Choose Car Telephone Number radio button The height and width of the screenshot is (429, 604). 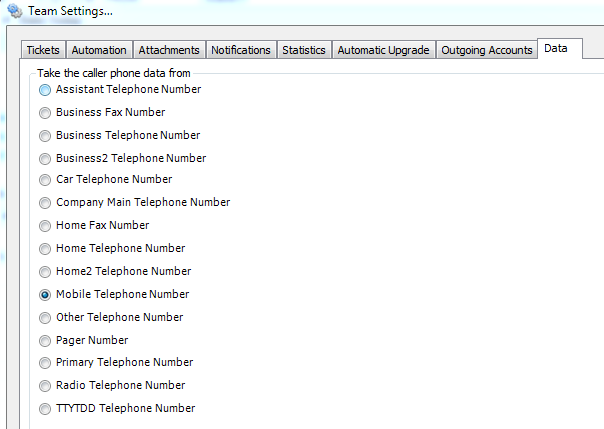coord(45,180)
